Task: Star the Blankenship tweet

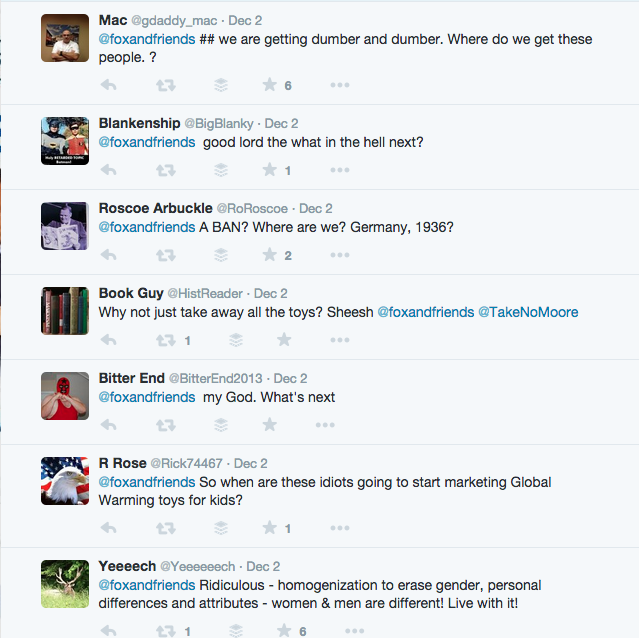Action: tap(269, 170)
